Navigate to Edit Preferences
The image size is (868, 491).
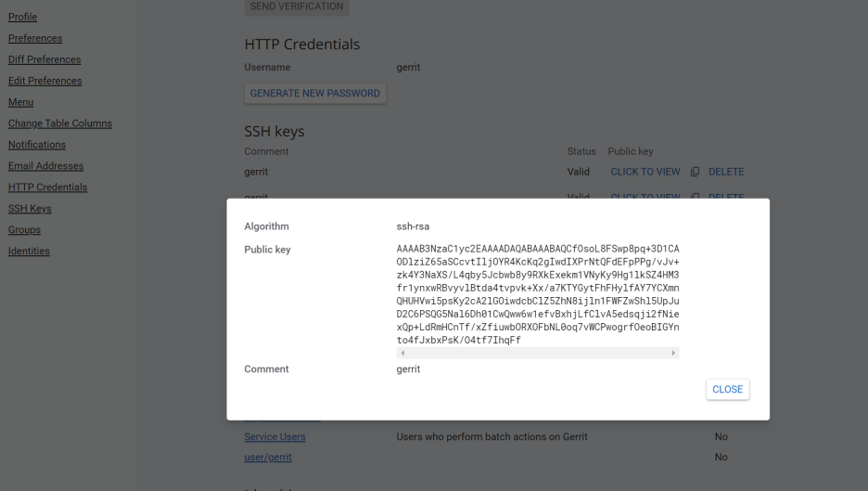point(45,81)
